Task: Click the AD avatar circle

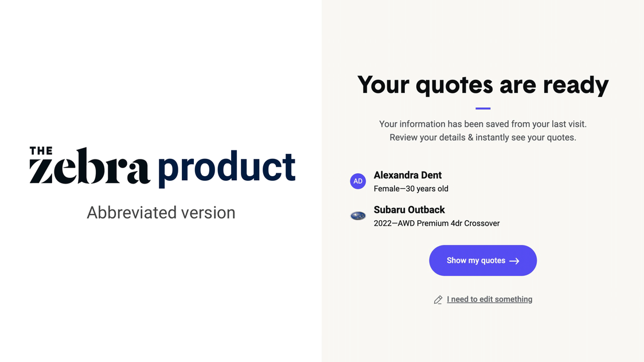Action: click(358, 181)
